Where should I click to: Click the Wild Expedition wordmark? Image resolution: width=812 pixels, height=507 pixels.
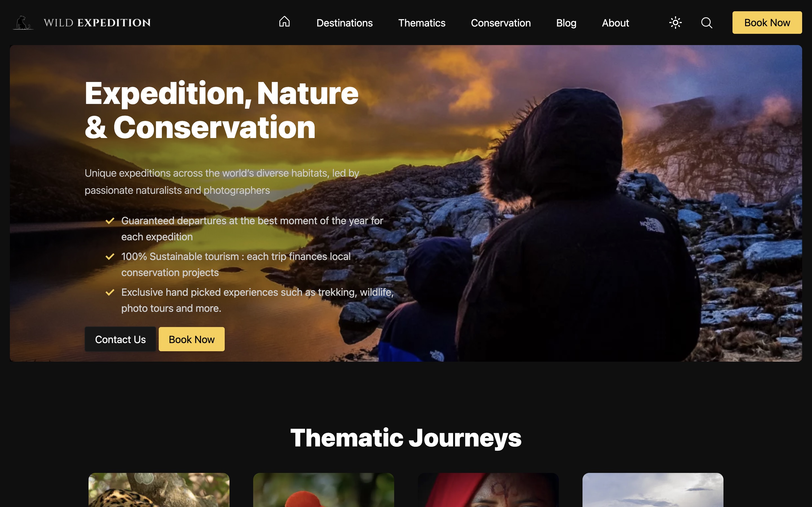97,23
